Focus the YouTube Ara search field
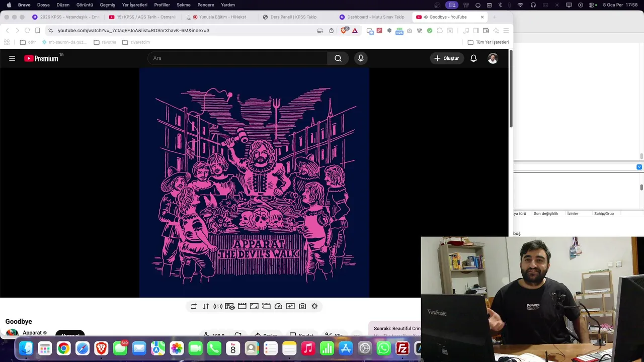The width and height of the screenshot is (644, 362). pyautogui.click(x=237, y=58)
